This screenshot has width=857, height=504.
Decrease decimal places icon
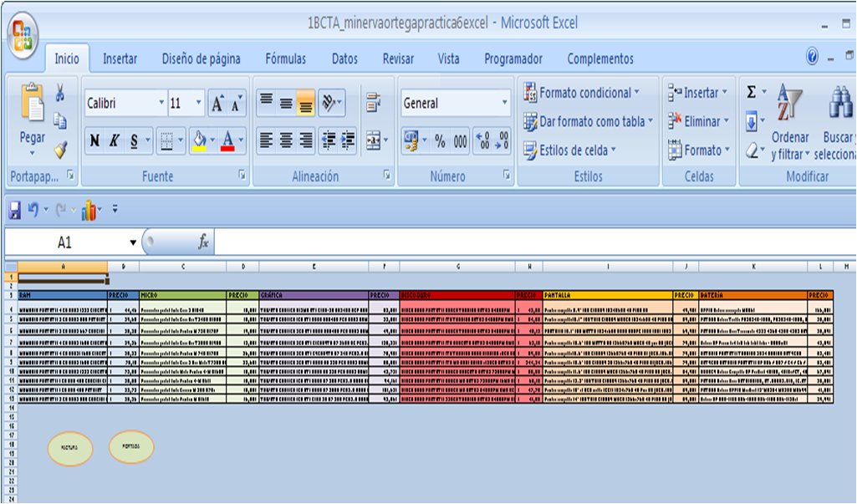tap(501, 141)
